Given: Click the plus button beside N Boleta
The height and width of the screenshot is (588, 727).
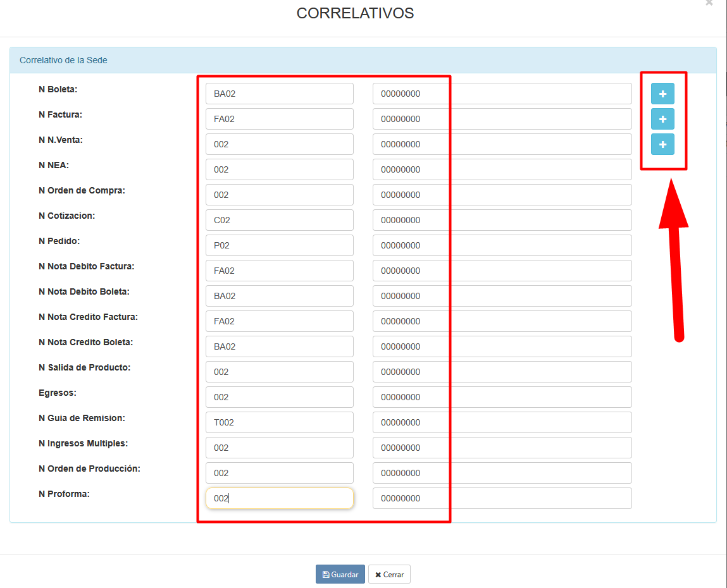Looking at the screenshot, I should pos(662,94).
